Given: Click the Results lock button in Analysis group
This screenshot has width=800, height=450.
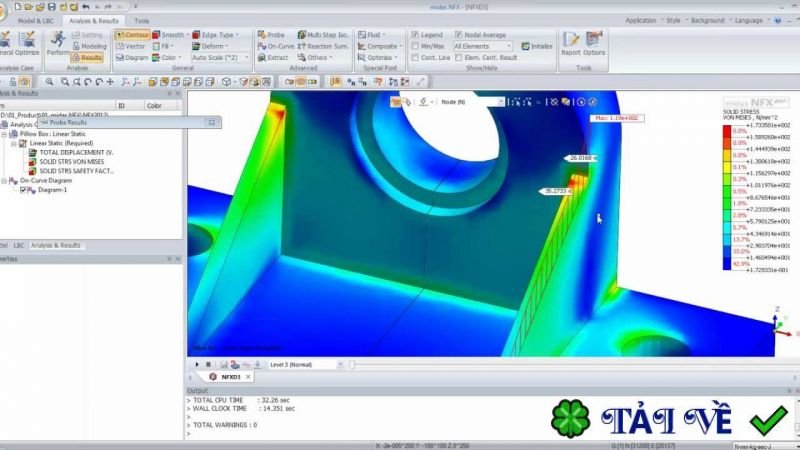Looking at the screenshot, I should click(87, 58).
